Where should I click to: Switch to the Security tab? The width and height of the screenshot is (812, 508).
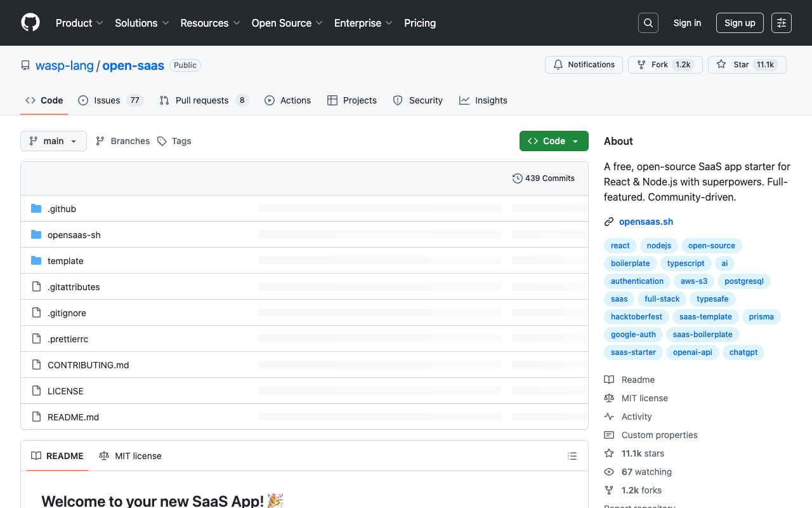(x=418, y=100)
